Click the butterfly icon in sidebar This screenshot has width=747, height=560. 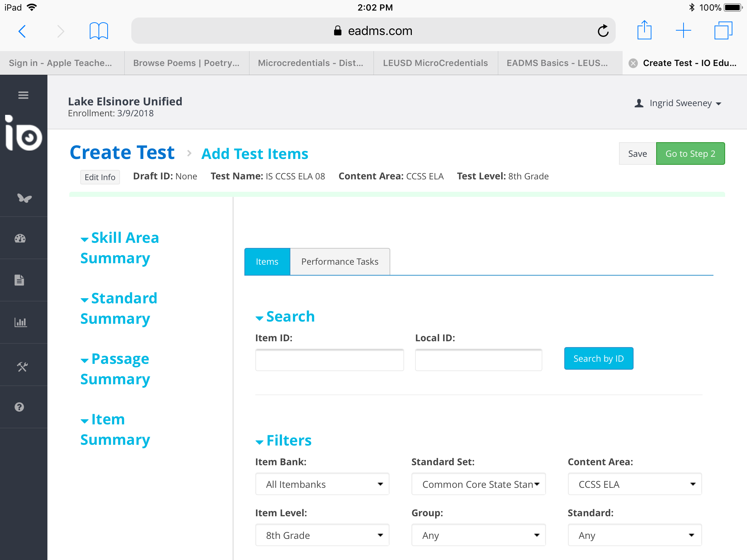[24, 198]
